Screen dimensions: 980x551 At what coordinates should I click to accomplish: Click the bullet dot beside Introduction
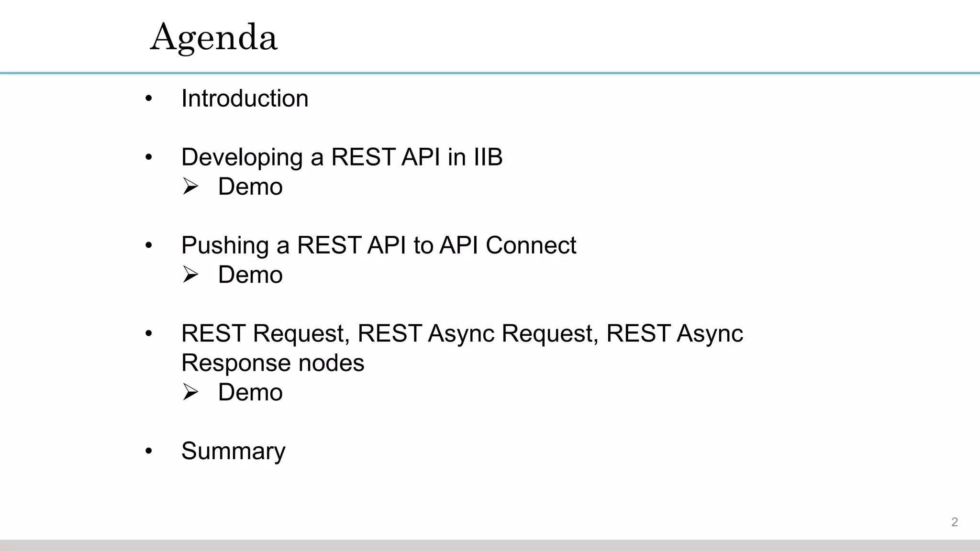click(149, 99)
